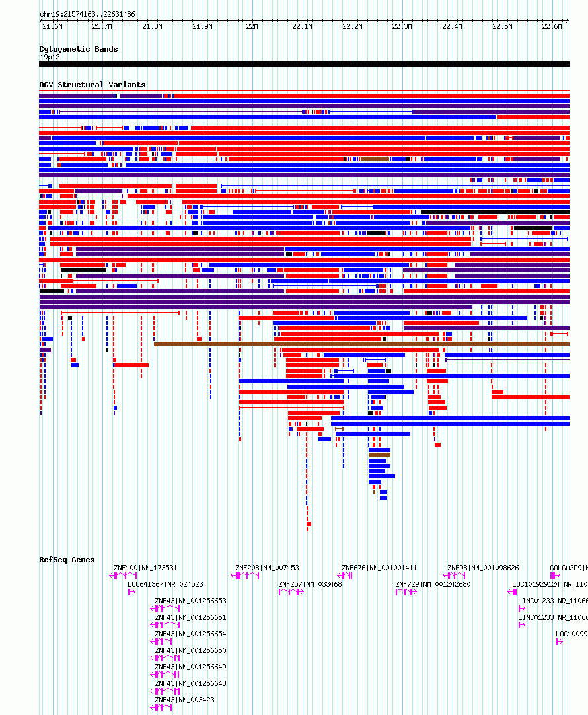Click the ZNF257 gene model glyph
This screenshot has width=588, height=715.
click(291, 592)
